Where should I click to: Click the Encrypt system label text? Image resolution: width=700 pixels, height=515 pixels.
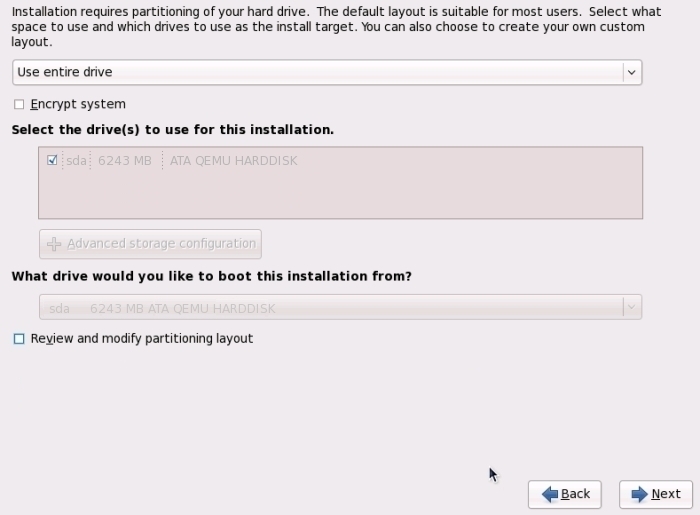(x=78, y=104)
